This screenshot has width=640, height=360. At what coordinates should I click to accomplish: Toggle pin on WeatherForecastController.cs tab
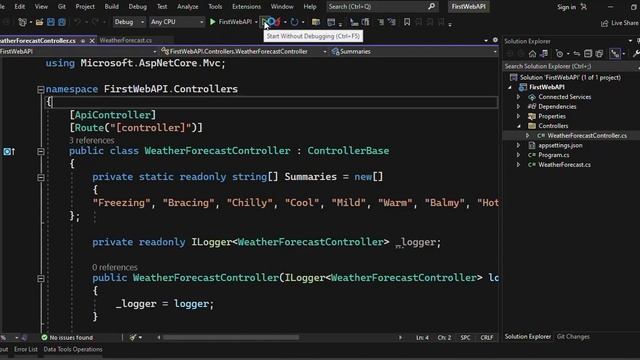[x=83, y=41]
